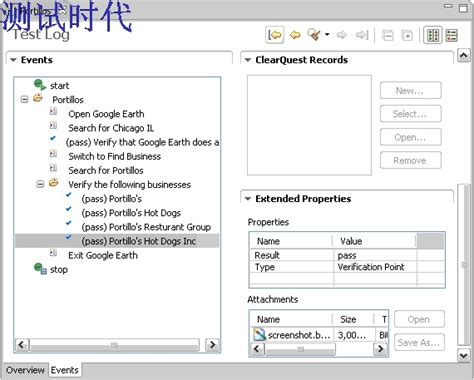The image size is (474, 380).
Task: Toggle the stacked layout icon
Action: tap(452, 35)
